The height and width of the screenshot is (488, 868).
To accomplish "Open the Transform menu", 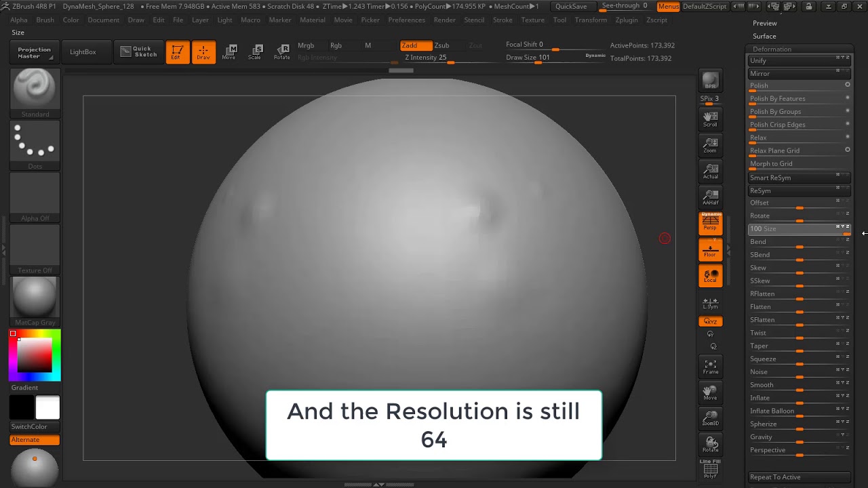I will pyautogui.click(x=591, y=20).
